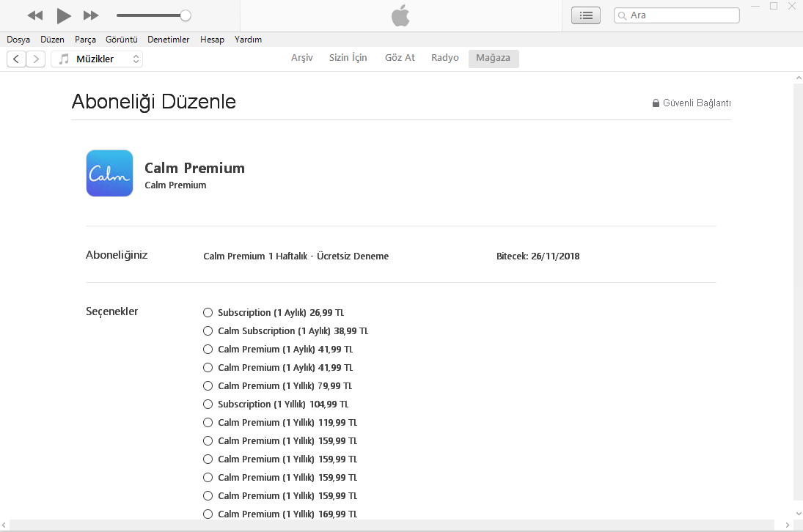
Task: Choose Calm Subscription (1 Aylık) 38,99 TL
Action: coord(208,331)
